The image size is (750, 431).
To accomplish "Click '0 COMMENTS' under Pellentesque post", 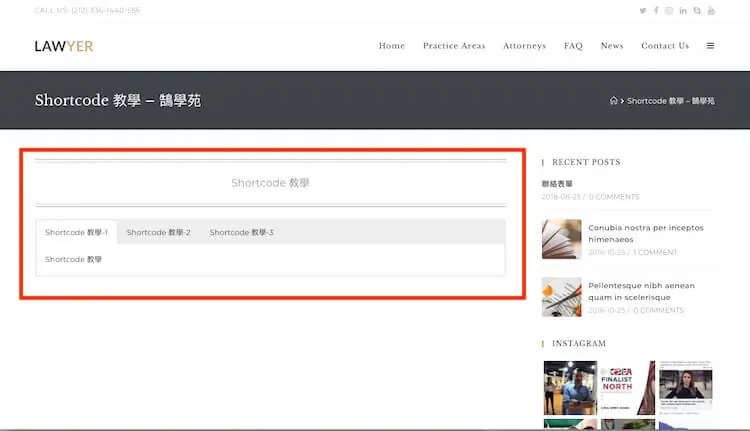I will pos(658,310).
